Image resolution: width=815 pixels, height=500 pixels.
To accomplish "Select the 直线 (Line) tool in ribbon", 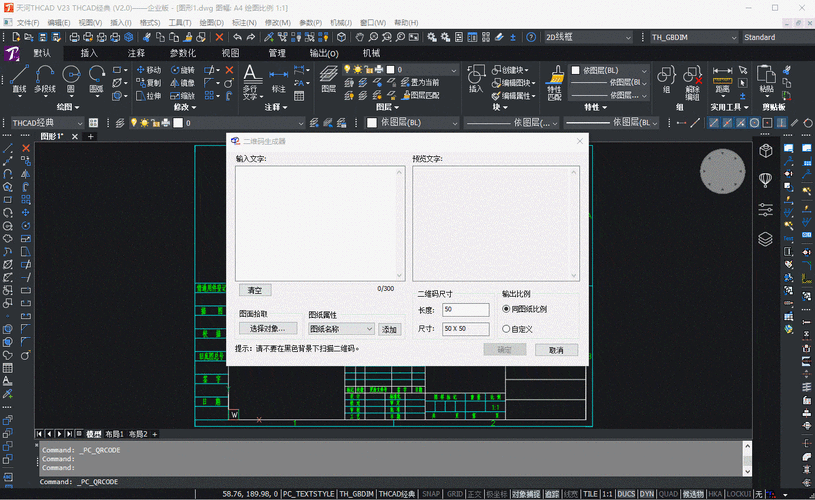I will (x=19, y=79).
